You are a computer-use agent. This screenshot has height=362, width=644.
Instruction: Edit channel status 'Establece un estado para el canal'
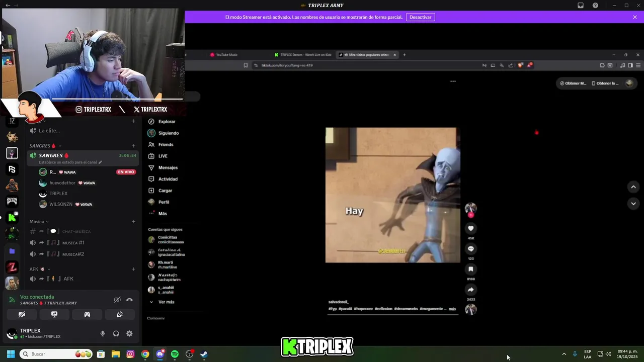point(70,162)
